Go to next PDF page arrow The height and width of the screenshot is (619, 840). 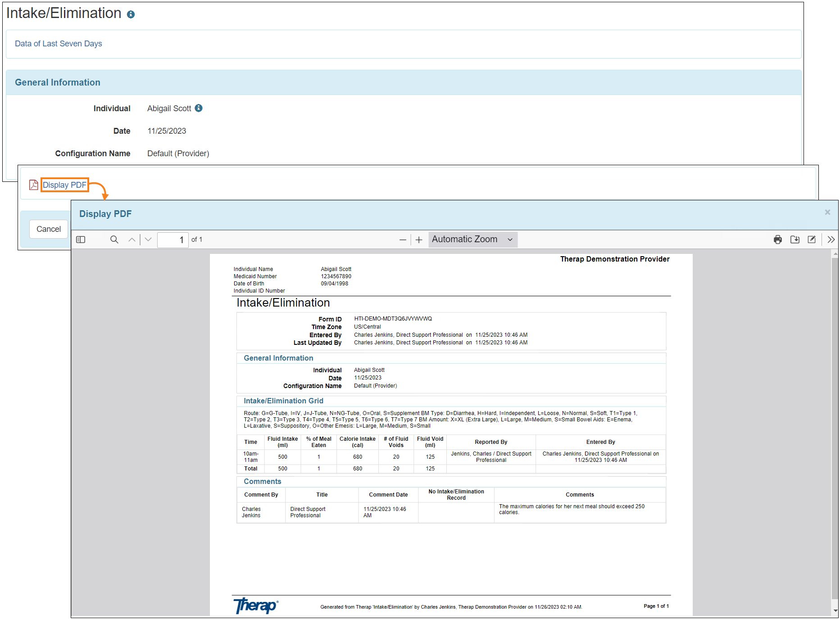(148, 239)
